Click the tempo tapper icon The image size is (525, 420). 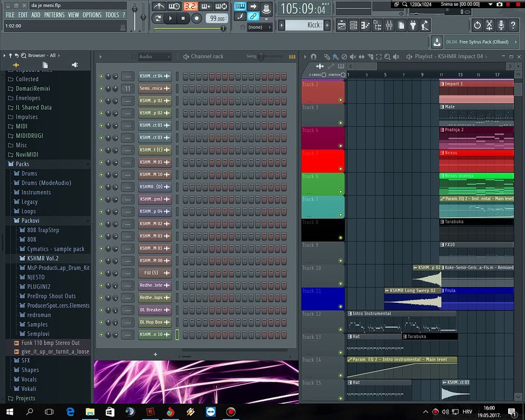pos(425,26)
